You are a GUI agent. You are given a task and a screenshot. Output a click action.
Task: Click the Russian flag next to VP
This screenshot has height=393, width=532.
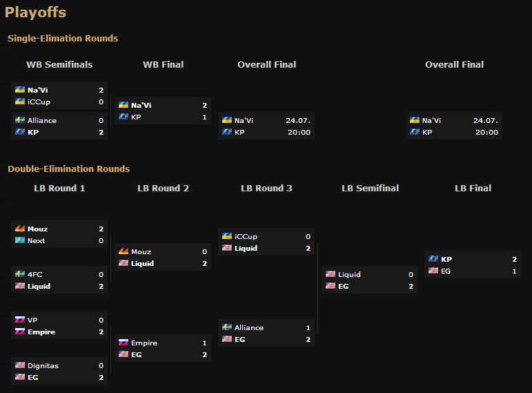click(x=19, y=320)
